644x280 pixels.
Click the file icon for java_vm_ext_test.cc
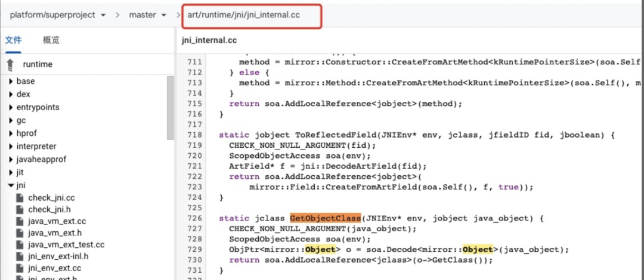tap(20, 245)
